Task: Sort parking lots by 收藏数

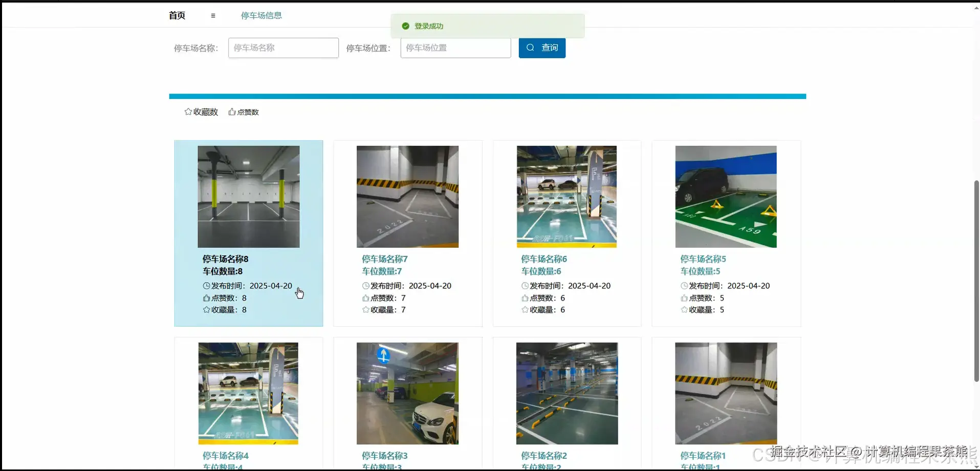Action: coord(201,112)
